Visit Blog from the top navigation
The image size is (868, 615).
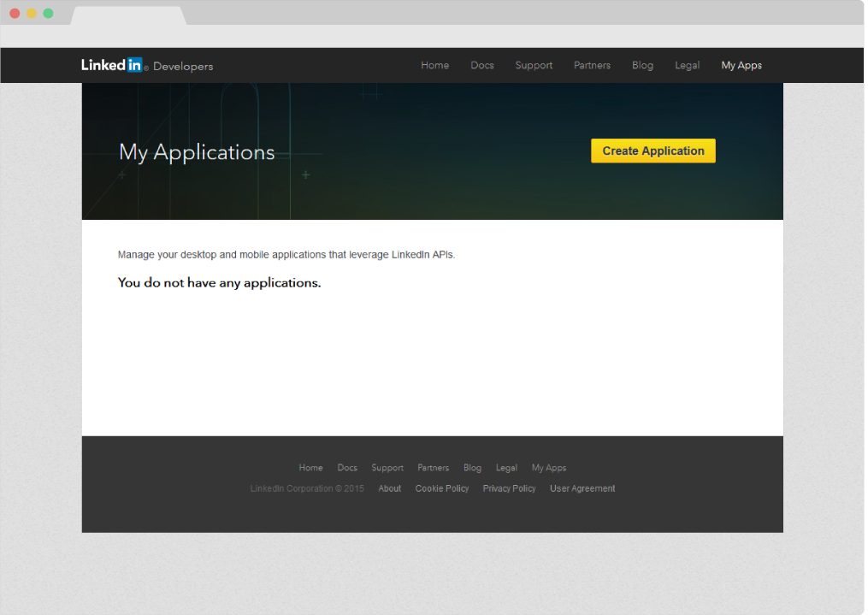pos(642,66)
